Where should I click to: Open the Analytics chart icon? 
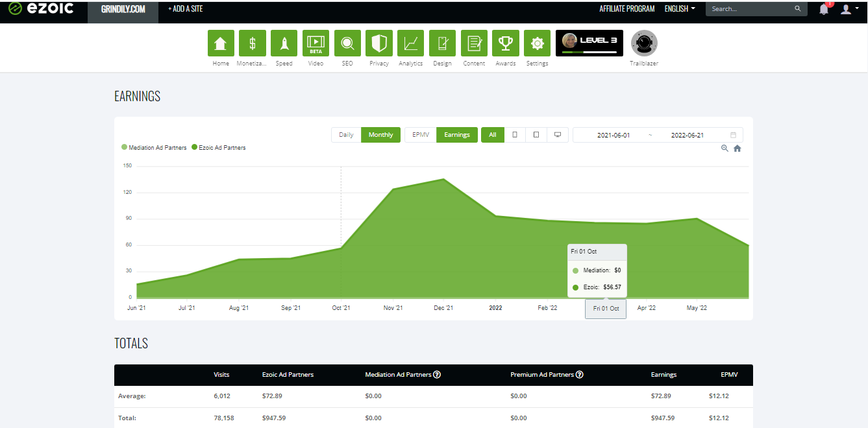[x=410, y=43]
